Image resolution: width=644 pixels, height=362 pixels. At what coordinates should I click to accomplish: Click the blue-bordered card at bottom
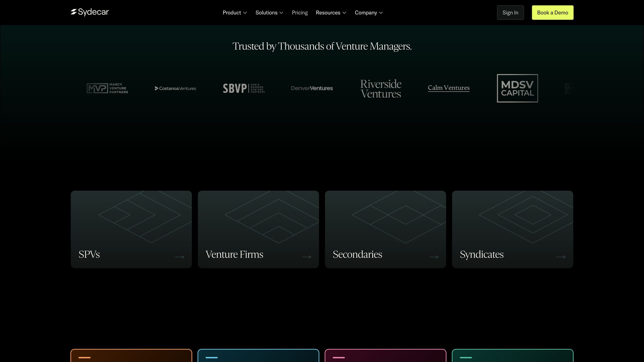click(258, 356)
